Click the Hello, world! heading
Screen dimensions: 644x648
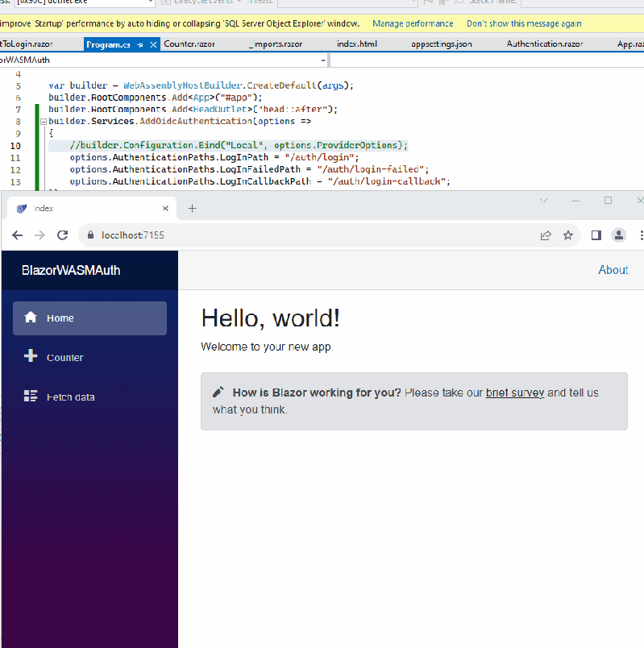(x=270, y=318)
